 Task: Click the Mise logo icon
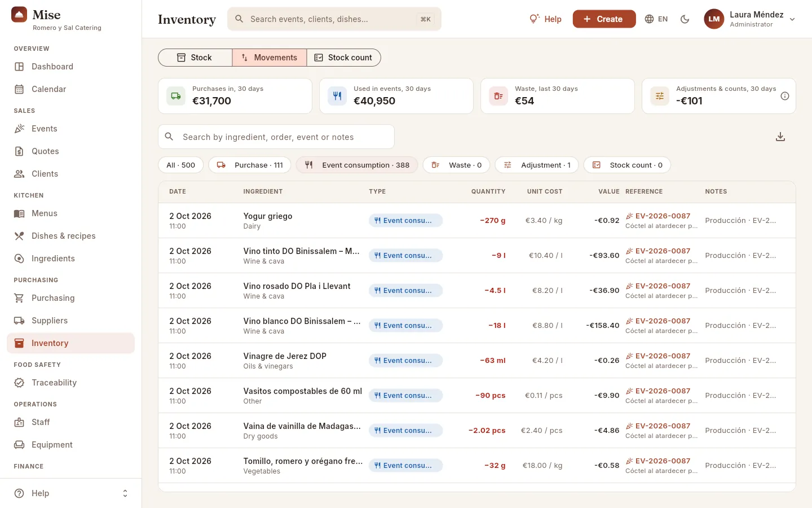click(x=19, y=15)
